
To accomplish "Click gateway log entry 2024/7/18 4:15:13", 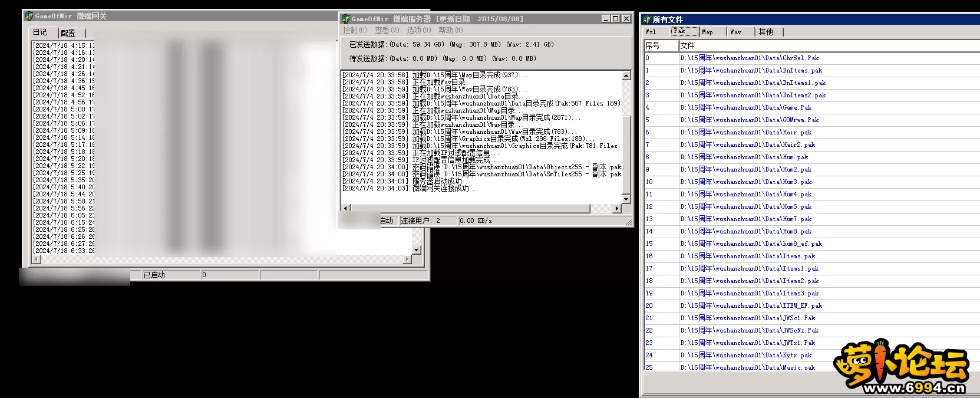I will 64,45.
